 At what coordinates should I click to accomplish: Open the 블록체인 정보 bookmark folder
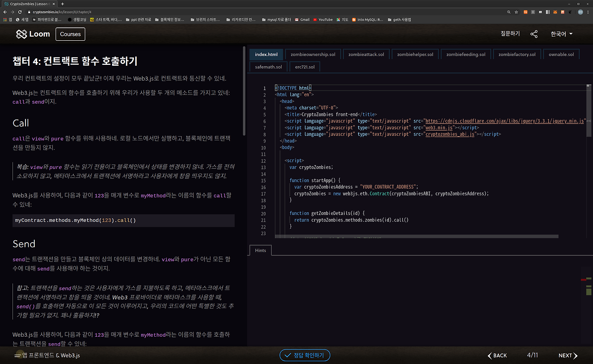[x=169, y=19]
